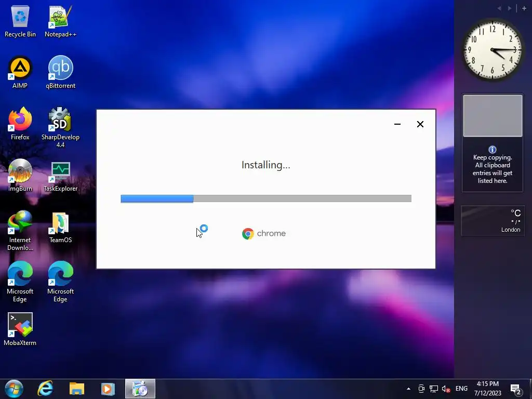Click the analog clock gadget
The width and height of the screenshot is (532, 399).
tap(493, 50)
